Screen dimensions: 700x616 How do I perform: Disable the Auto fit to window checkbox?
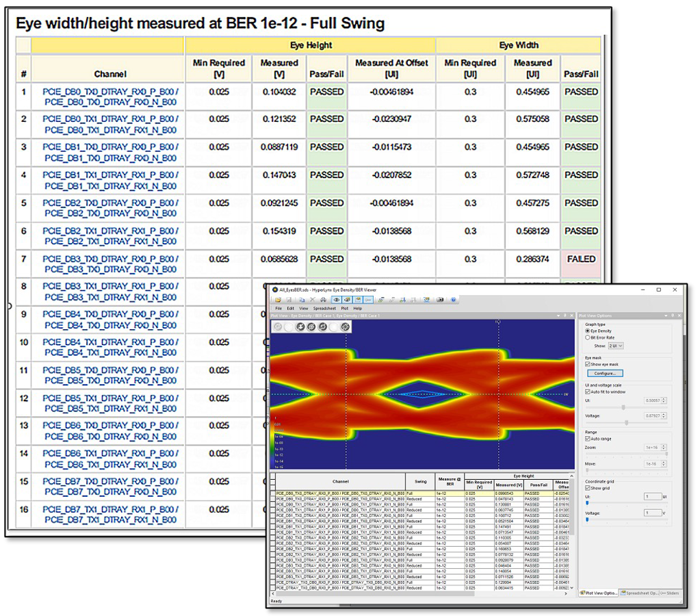587,392
